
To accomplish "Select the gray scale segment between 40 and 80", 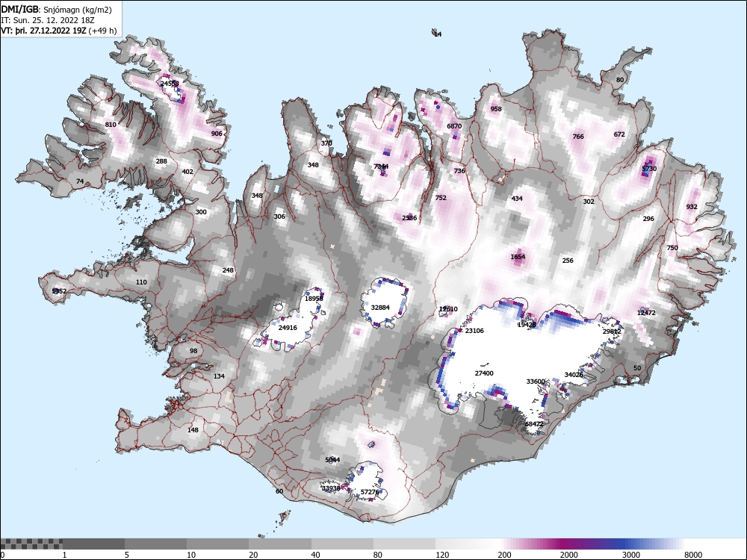I will click(342, 544).
